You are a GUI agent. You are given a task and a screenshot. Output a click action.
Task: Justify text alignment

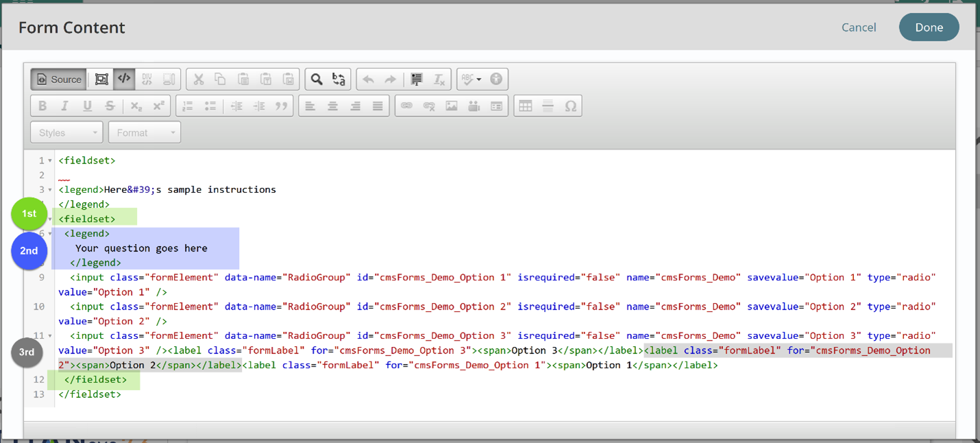pyautogui.click(x=378, y=106)
